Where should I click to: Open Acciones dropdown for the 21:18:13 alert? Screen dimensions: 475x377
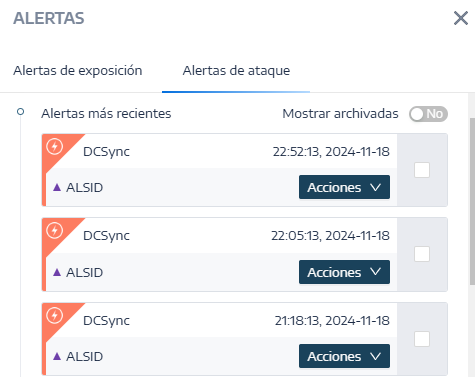tap(344, 356)
